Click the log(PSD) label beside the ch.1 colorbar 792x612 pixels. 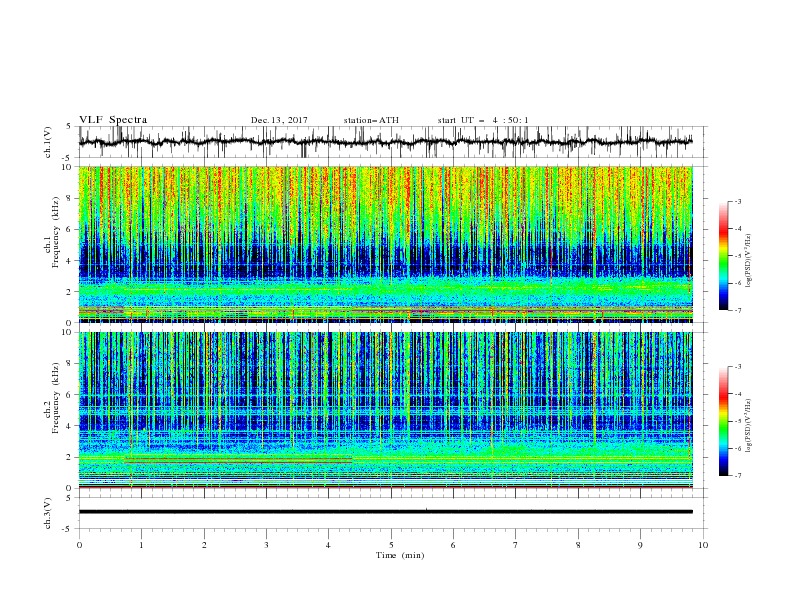click(x=748, y=261)
